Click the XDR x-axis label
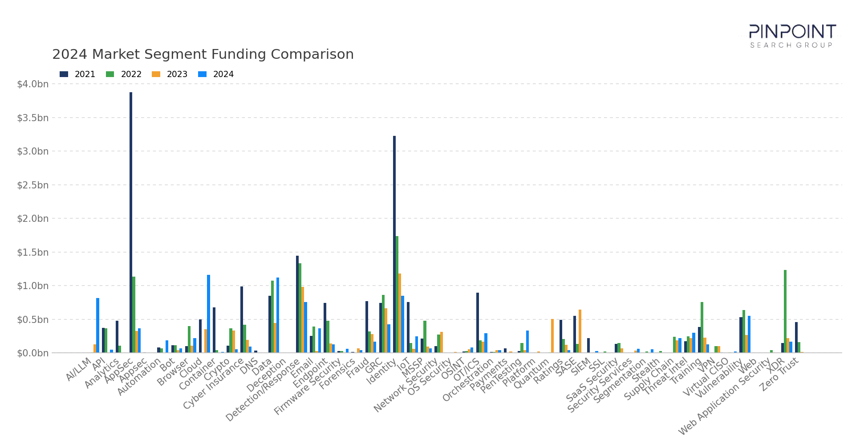Screen dimensions: 868x441 pyautogui.click(x=776, y=365)
